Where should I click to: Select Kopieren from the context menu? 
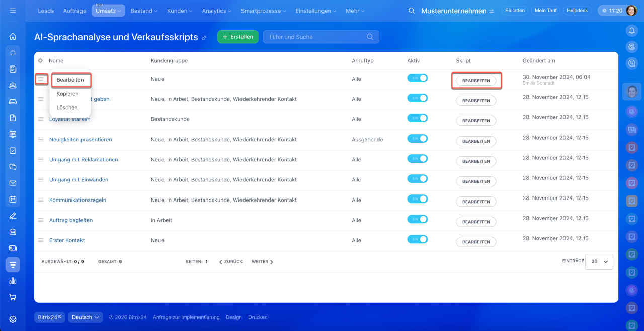tap(67, 94)
